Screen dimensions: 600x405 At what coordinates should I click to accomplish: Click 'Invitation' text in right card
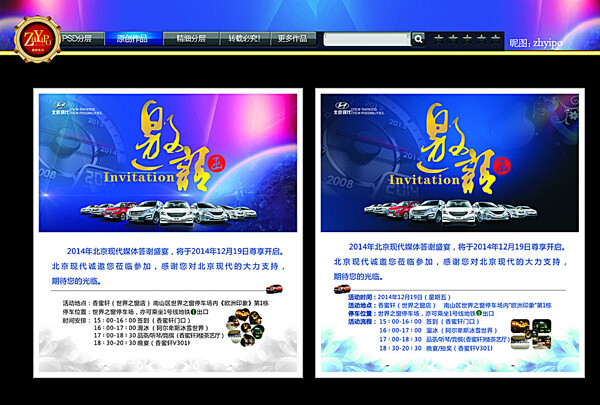(x=424, y=180)
